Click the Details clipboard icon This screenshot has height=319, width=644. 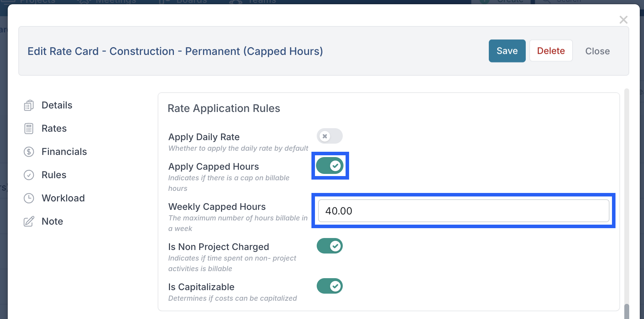29,105
